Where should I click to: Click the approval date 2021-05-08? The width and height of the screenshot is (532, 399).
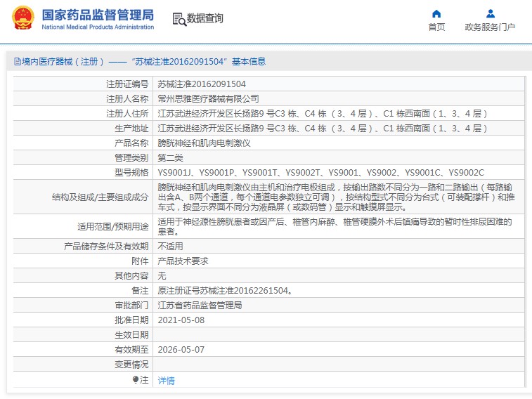(x=181, y=320)
